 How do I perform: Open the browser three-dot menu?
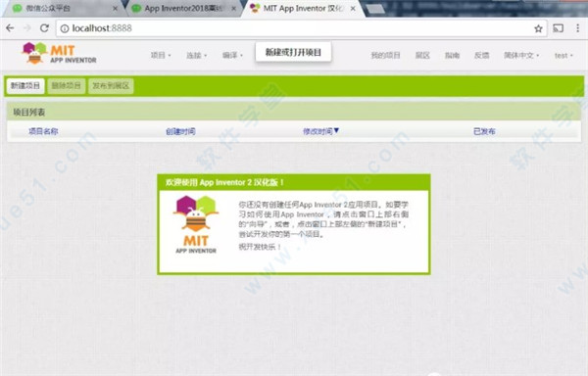point(577,28)
